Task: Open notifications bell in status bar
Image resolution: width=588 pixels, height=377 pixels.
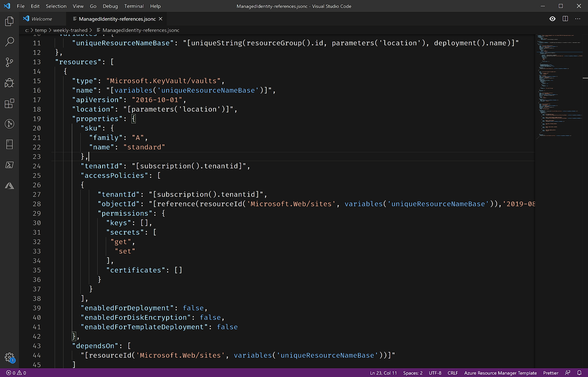Action: click(x=579, y=373)
